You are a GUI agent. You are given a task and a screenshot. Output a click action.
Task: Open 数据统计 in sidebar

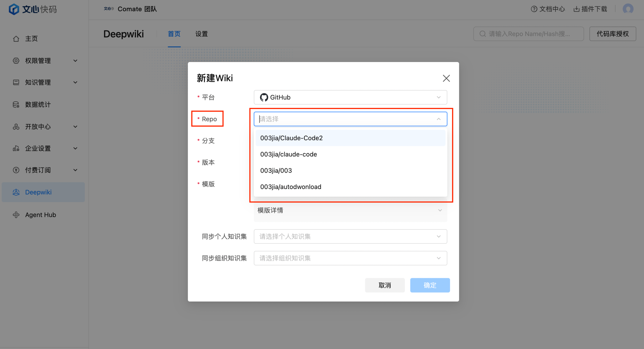coord(43,105)
